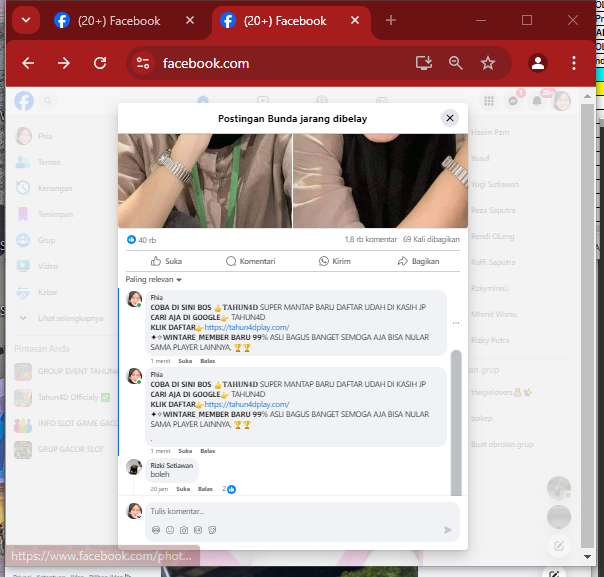Image resolution: width=604 pixels, height=577 pixels.
Task: Open the notifications bell
Action: click(x=537, y=101)
